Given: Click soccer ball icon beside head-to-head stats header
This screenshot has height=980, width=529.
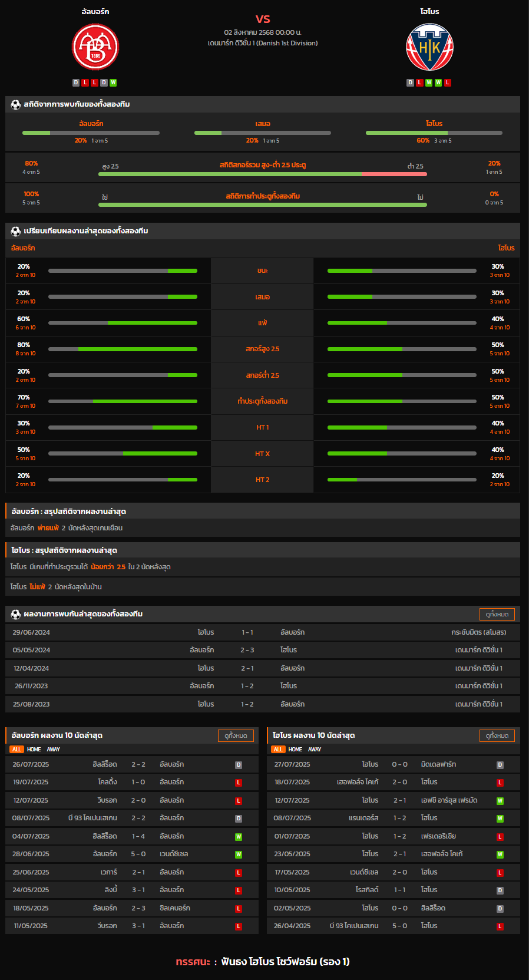Looking at the screenshot, I should pos(16,104).
